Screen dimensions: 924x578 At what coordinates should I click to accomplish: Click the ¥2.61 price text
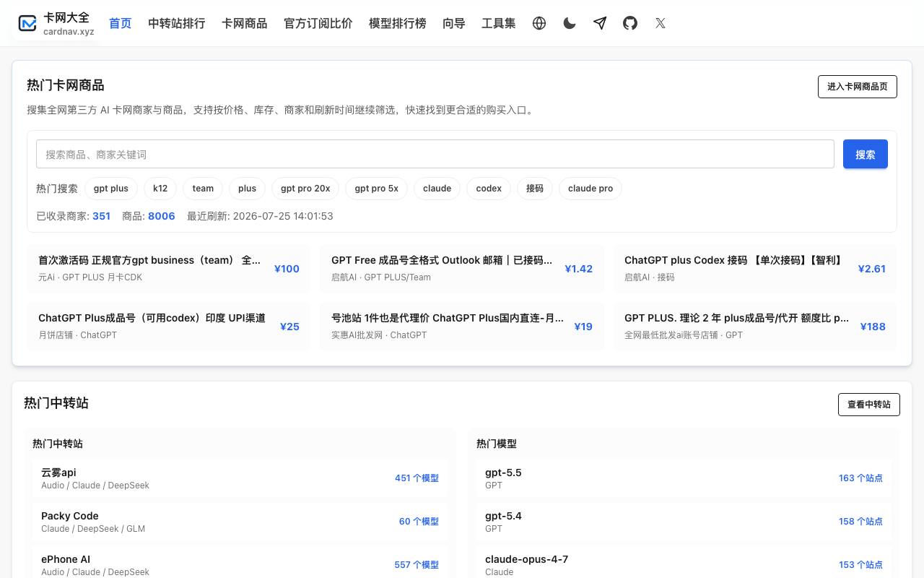pyautogui.click(x=872, y=269)
